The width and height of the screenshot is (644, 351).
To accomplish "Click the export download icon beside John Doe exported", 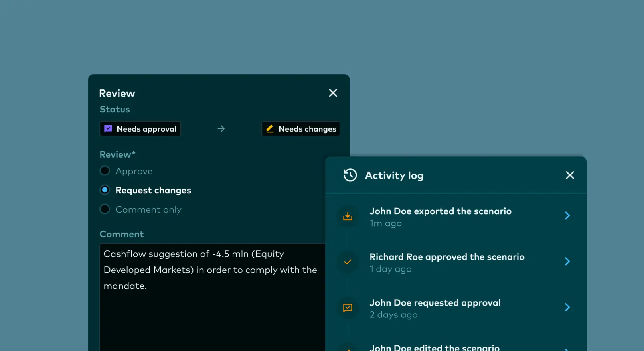I will tap(348, 216).
